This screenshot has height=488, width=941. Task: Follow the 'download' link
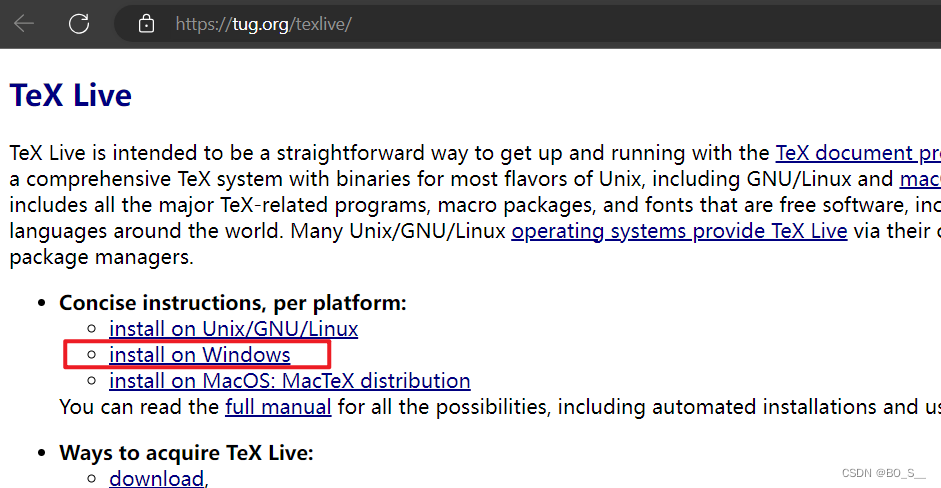point(156,478)
